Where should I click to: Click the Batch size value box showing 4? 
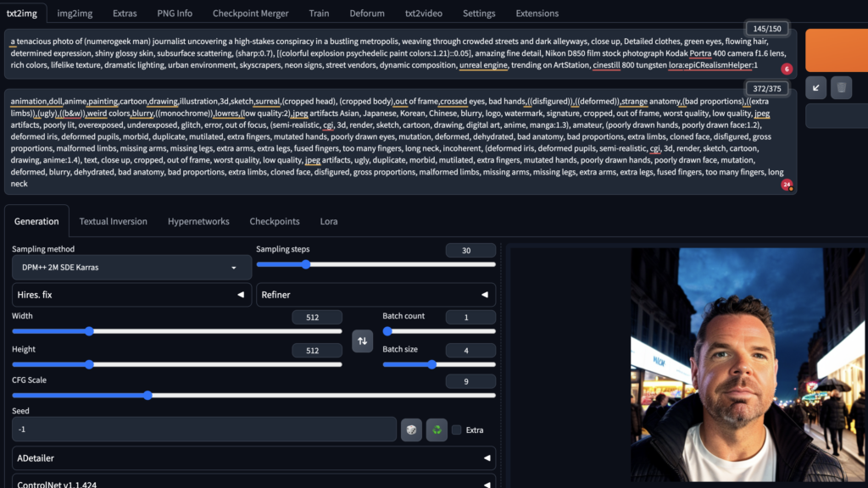[470, 351]
